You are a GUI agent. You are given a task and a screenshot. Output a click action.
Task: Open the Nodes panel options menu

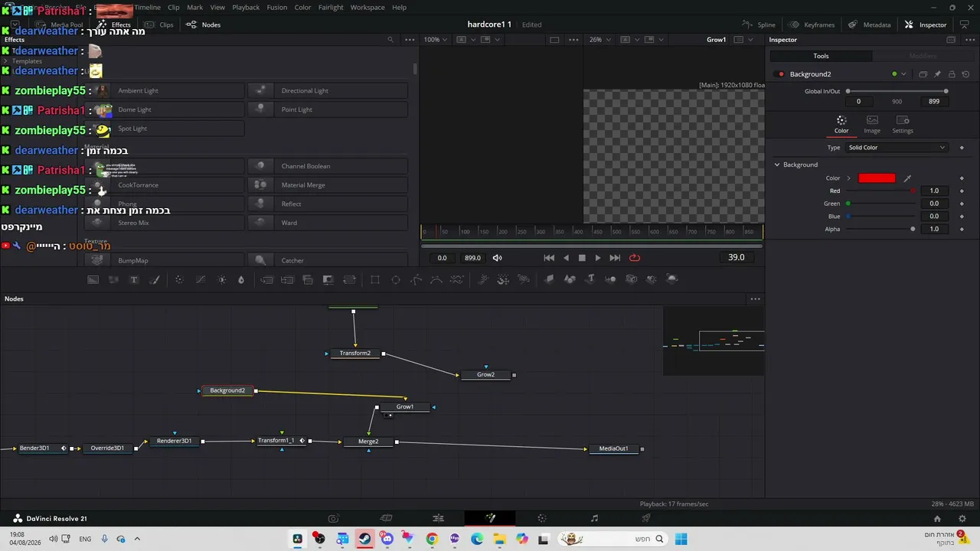tap(755, 298)
